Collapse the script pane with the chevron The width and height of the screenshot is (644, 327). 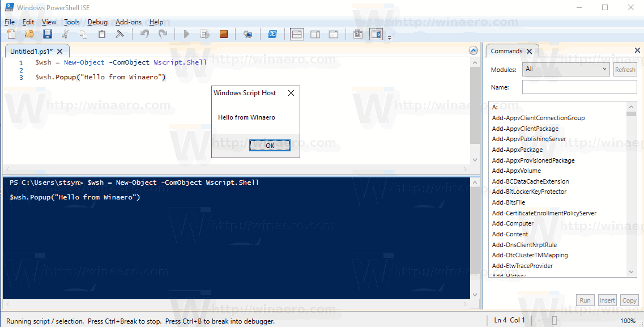tap(473, 50)
